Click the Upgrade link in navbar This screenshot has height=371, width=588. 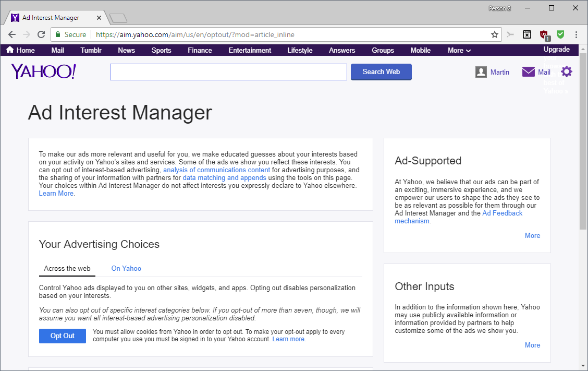coord(557,50)
